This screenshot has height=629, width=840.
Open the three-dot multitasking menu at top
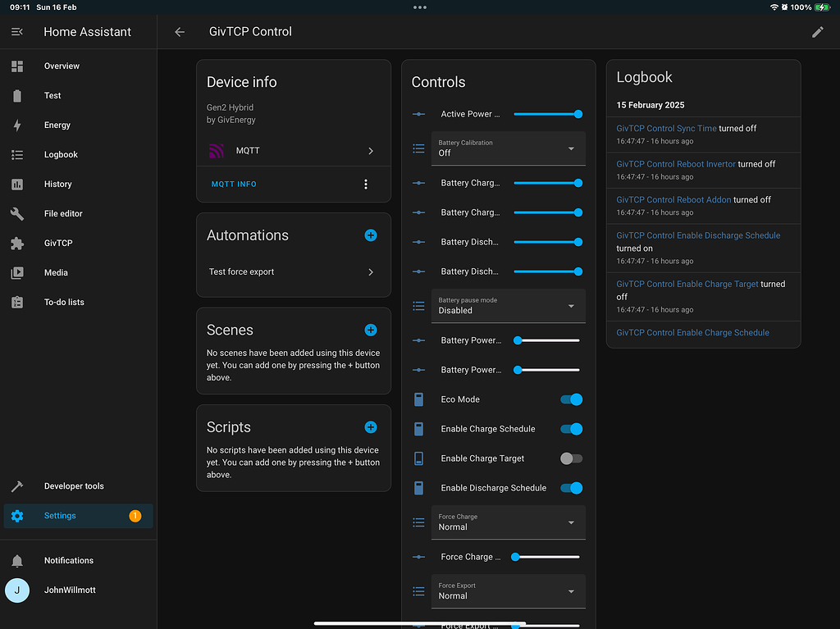point(420,7)
